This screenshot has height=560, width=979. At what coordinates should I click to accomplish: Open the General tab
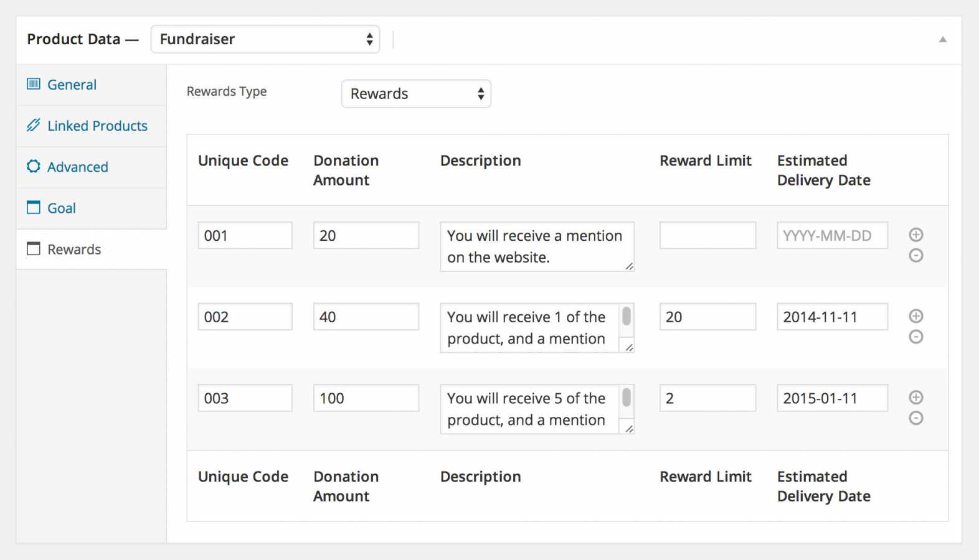[91, 85]
